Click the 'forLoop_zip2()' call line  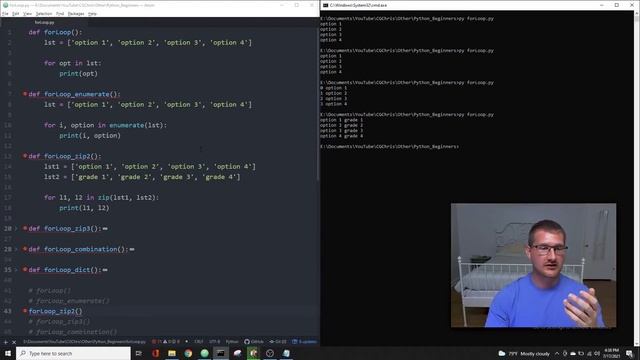[56, 311]
